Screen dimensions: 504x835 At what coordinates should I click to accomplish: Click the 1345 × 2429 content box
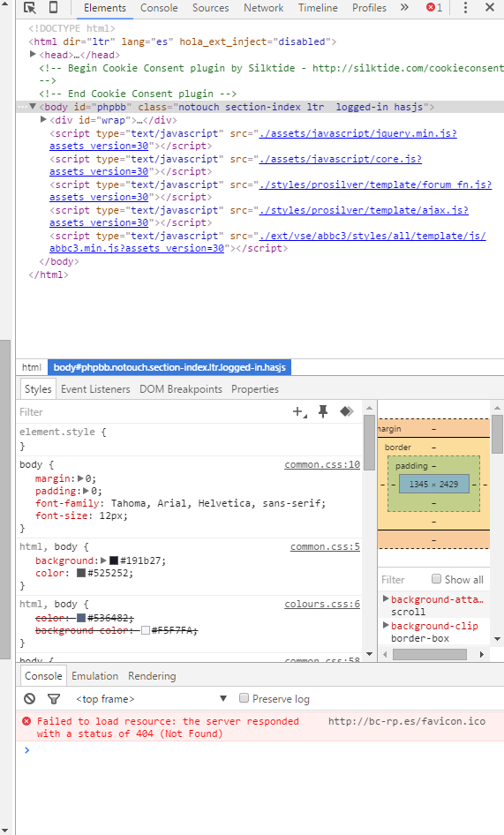pyautogui.click(x=433, y=484)
